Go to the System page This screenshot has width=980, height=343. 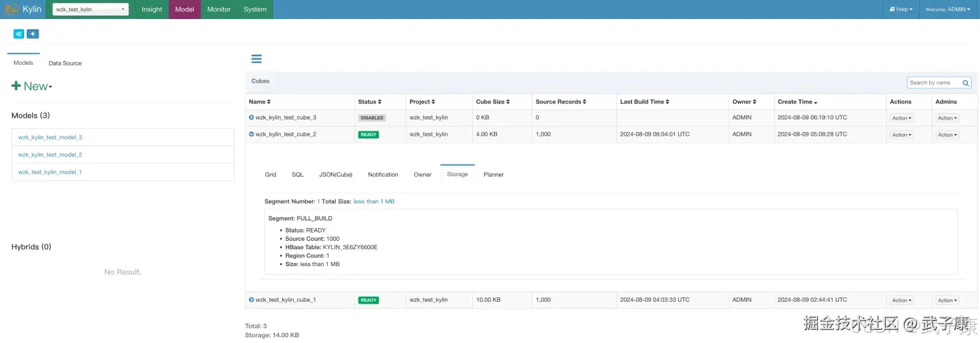[255, 10]
